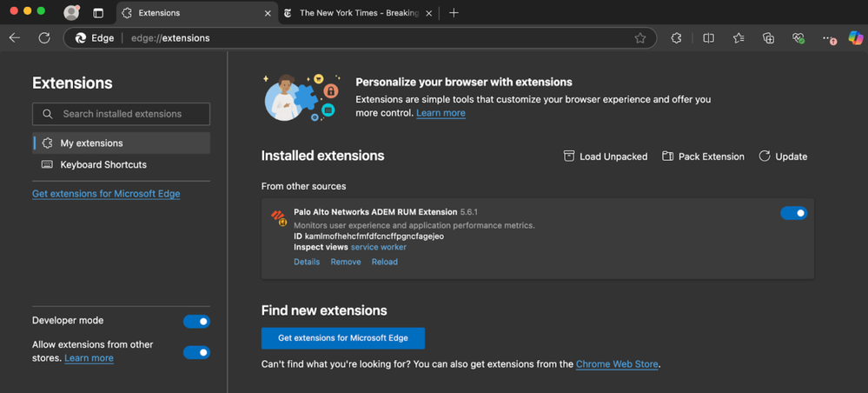Screen dimensions: 868x393
Task: Open Settings and more ellipsis menu
Action: pyautogui.click(x=828, y=38)
